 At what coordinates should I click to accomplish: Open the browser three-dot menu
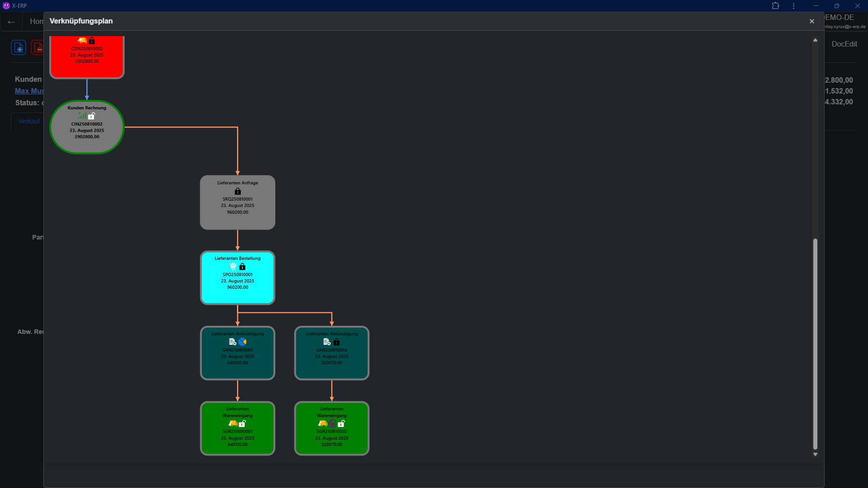pyautogui.click(x=793, y=6)
